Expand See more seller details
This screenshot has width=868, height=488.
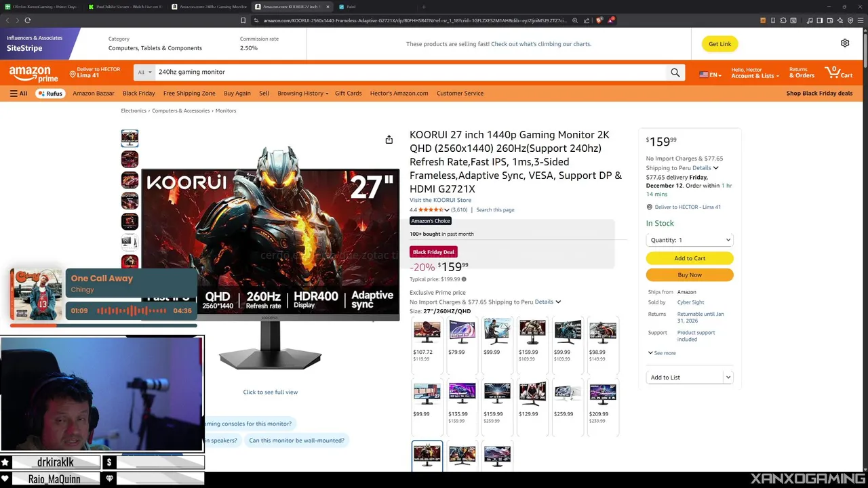pos(662,353)
